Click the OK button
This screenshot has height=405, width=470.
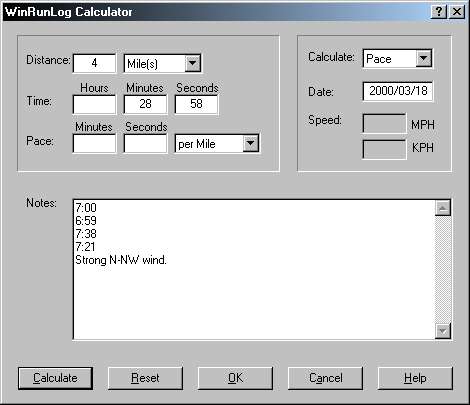235,378
